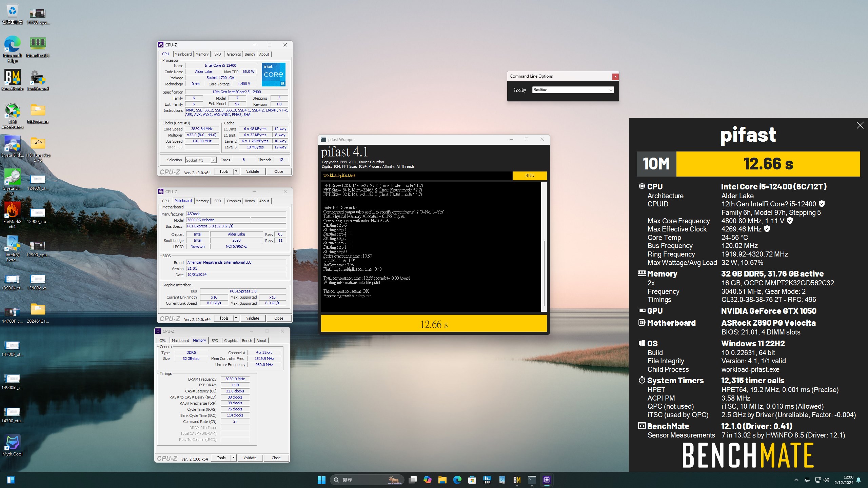
Task: Click motherboard model 'Z690 PG Velocita' field
Action: coord(218,220)
